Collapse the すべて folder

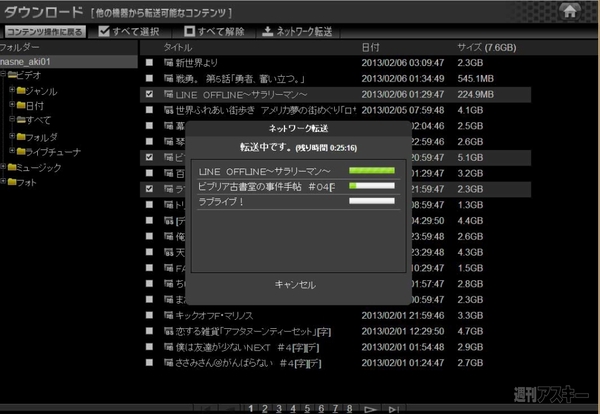pyautogui.click(x=12, y=119)
